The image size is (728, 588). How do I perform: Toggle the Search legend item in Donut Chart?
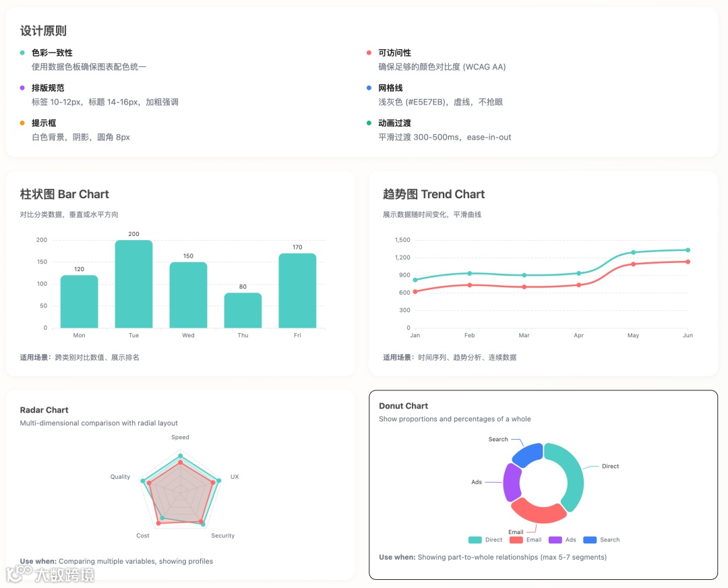pyautogui.click(x=601, y=539)
